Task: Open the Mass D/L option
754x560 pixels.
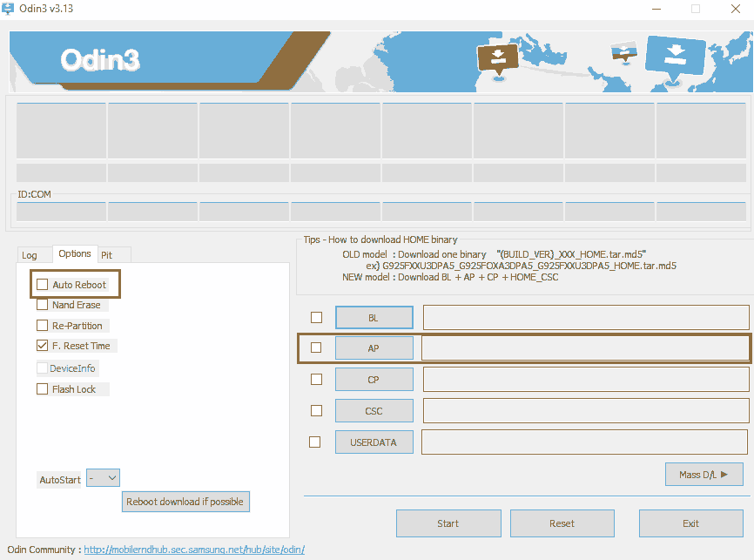Action: click(x=704, y=475)
